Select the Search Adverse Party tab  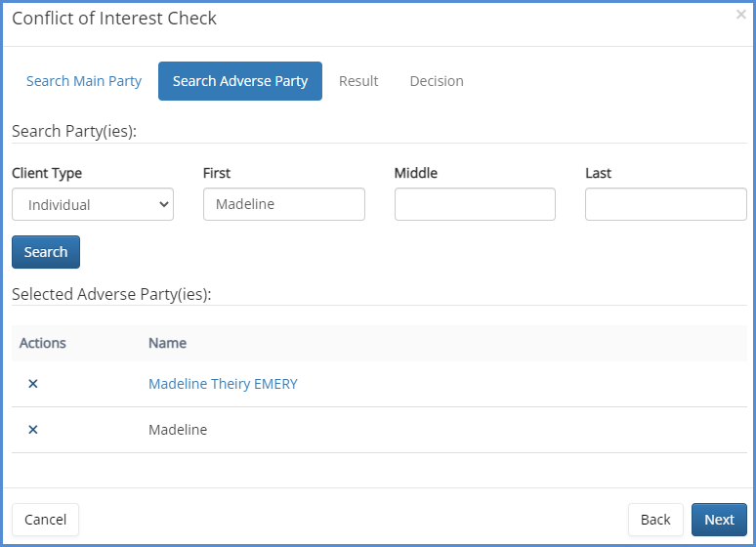[240, 81]
